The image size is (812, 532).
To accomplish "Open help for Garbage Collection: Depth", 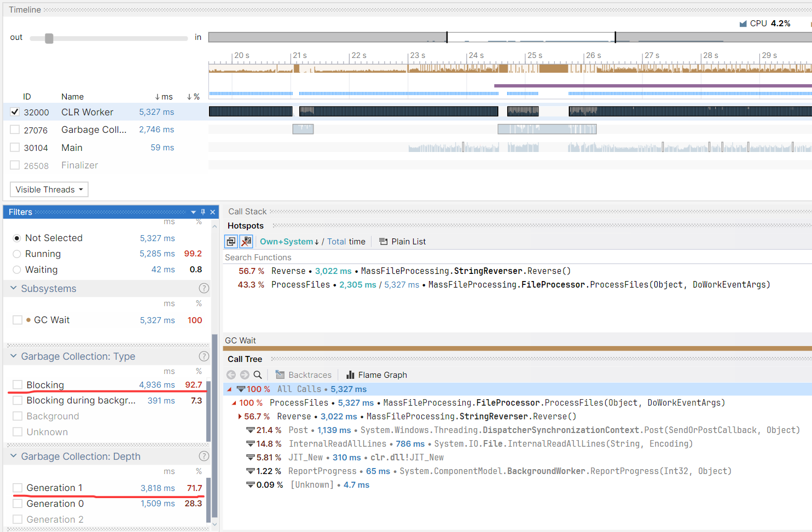I will point(204,457).
